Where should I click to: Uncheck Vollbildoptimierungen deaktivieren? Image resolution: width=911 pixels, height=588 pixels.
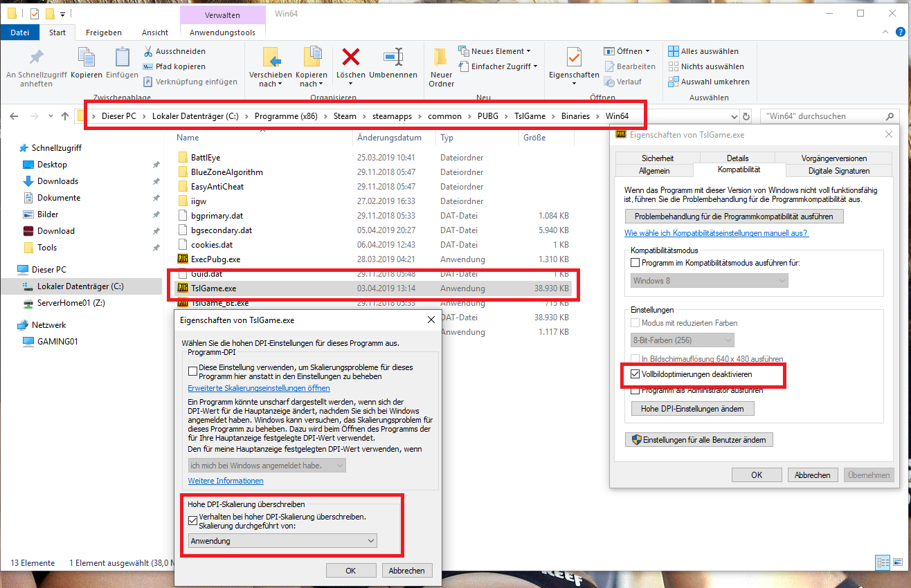click(x=635, y=374)
